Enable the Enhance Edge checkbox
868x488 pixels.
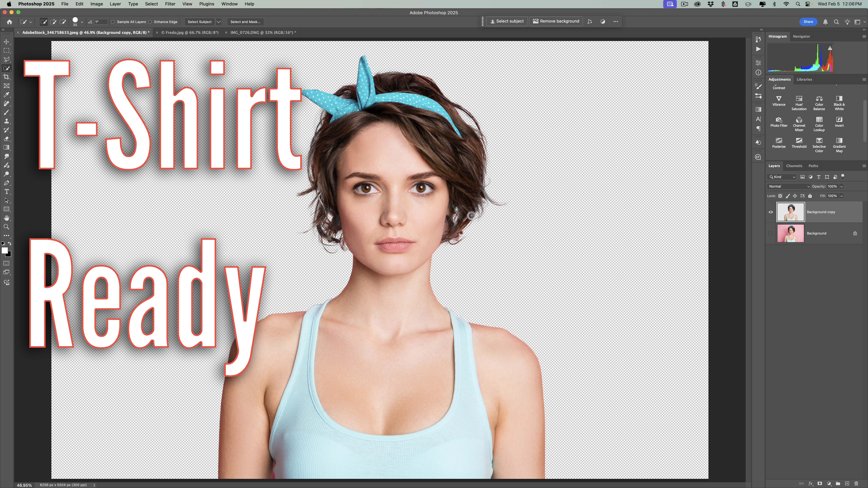[150, 22]
